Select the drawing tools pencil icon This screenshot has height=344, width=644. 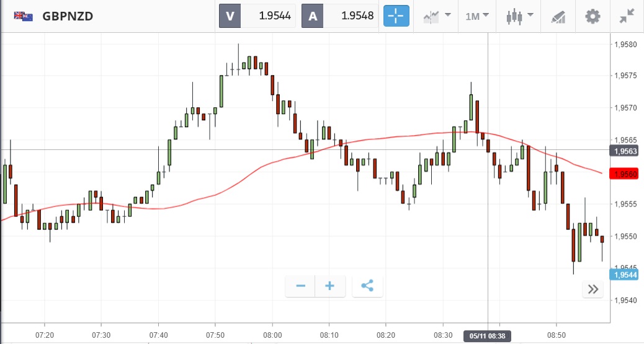(558, 16)
